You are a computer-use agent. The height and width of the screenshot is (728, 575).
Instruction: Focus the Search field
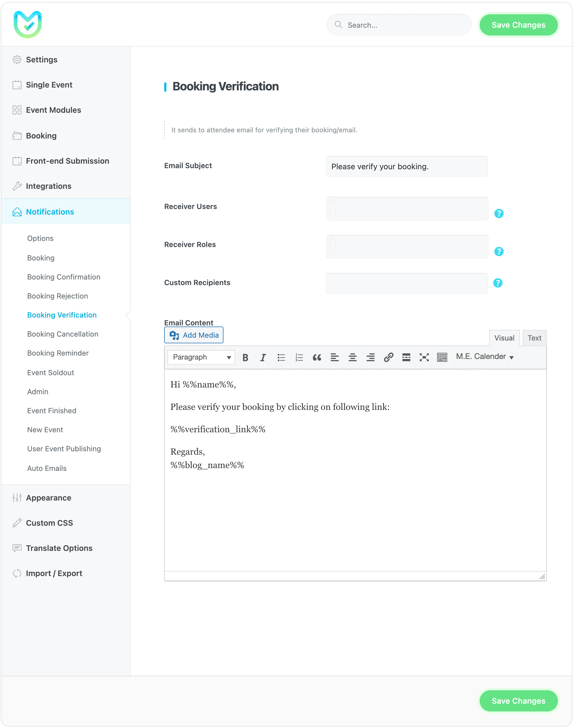click(399, 25)
